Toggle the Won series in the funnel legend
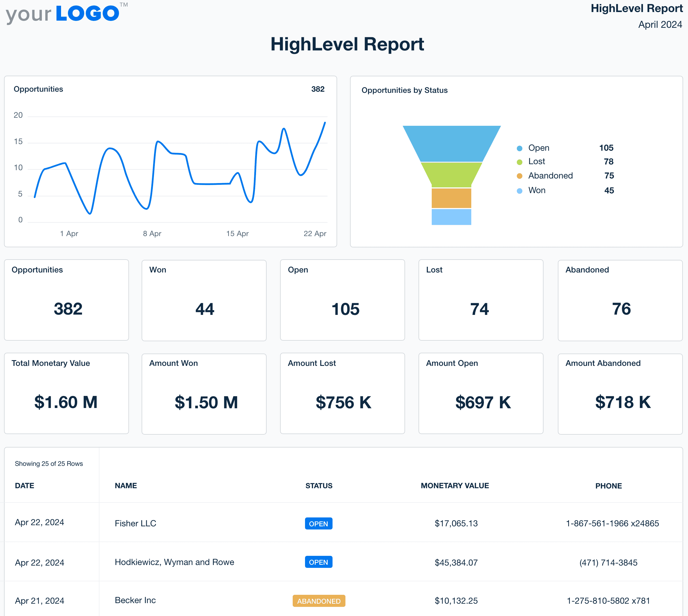 pyautogui.click(x=537, y=190)
